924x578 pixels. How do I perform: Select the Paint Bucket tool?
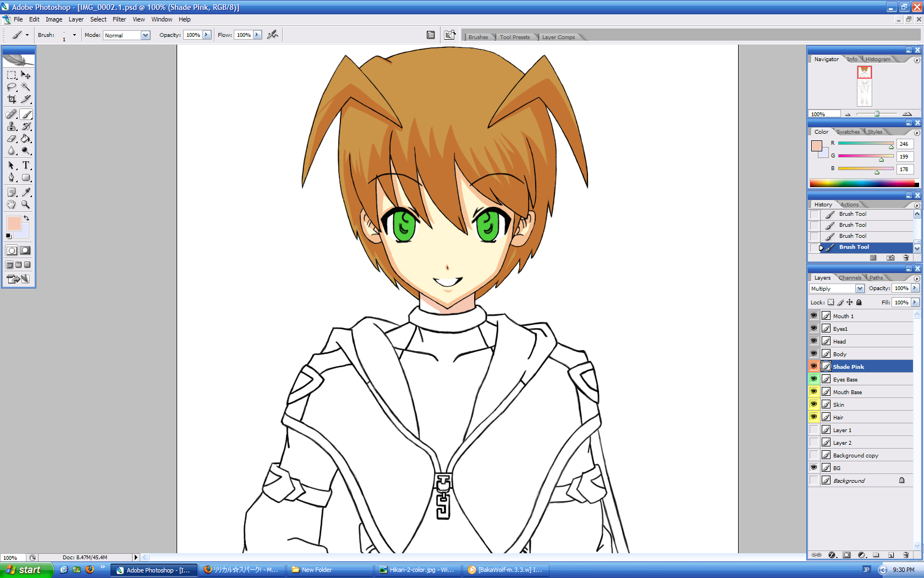(26, 139)
